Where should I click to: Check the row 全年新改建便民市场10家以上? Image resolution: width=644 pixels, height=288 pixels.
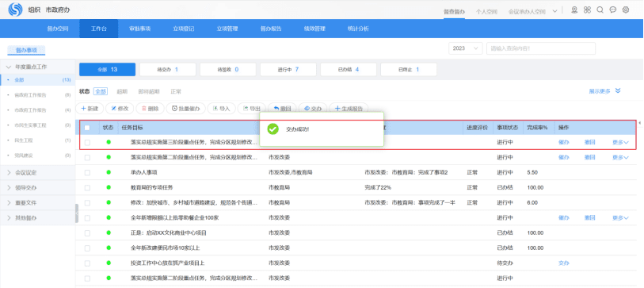pos(87,248)
